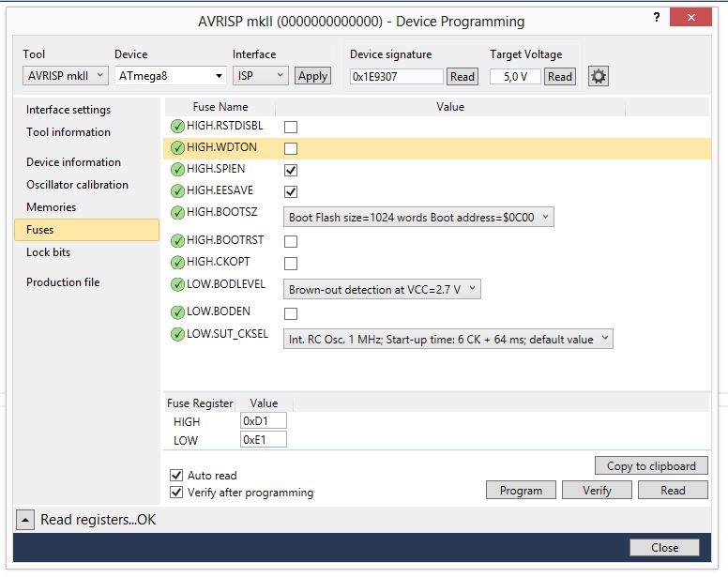The width and height of the screenshot is (728, 577).
Task: Click the HIGH fuse register value field
Action: 264,421
